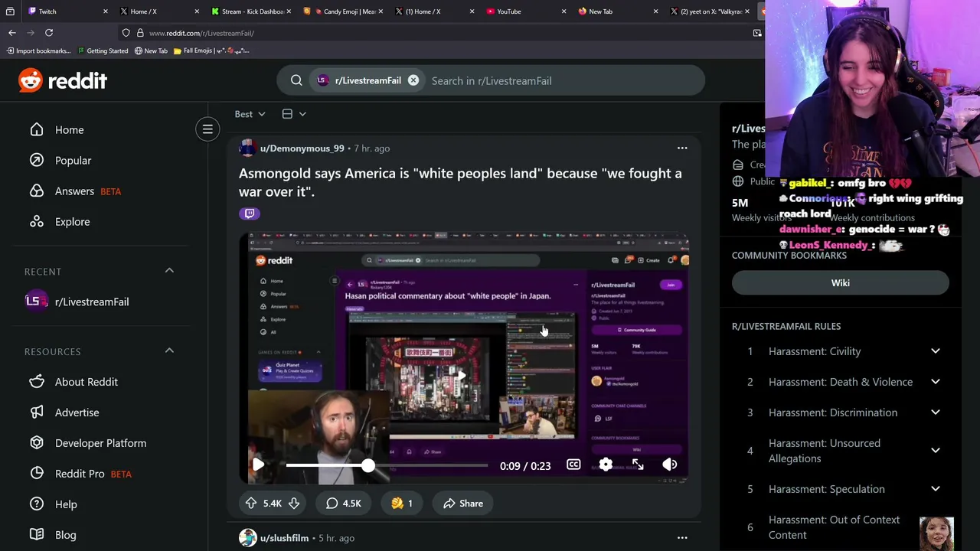Downvote the Asmongold post
The image size is (980, 551).
point(294,504)
